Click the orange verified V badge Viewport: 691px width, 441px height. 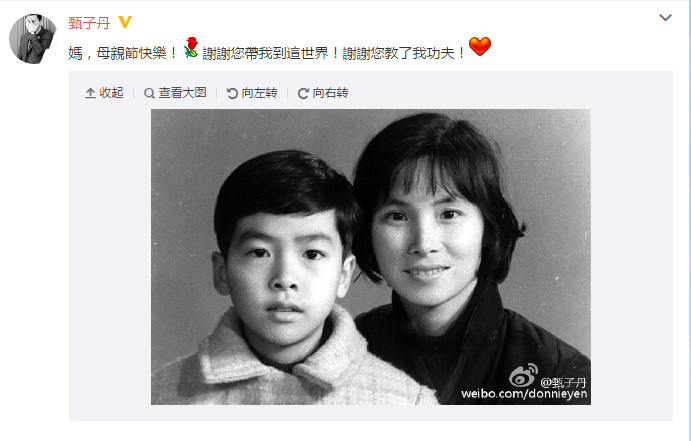(x=125, y=22)
